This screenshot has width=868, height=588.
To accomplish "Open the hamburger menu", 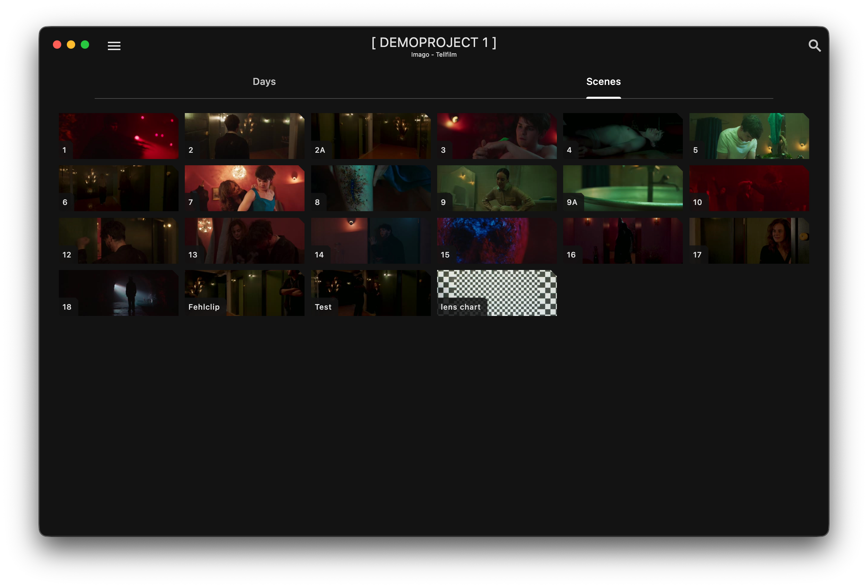I will (x=114, y=46).
